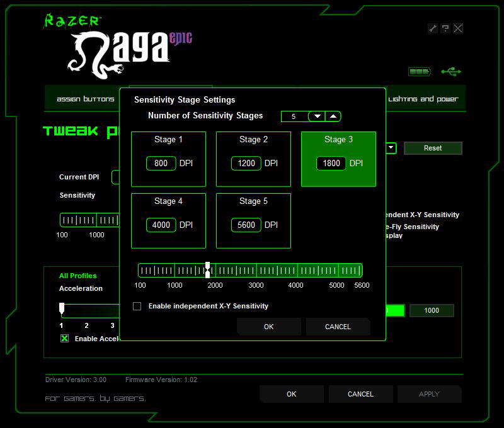The height and width of the screenshot is (428, 504).
Task: Click the Driver Version: 3.00 text
Action: point(76,380)
